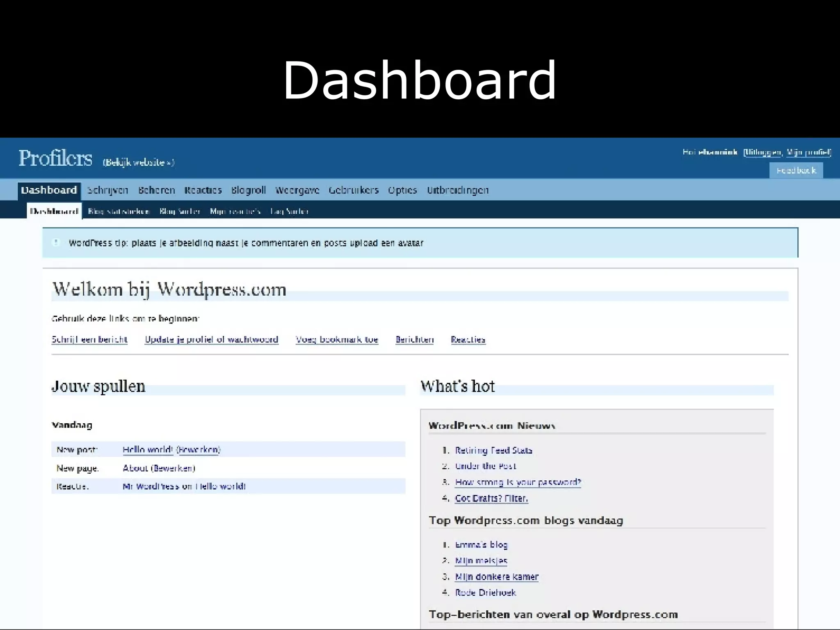
Task: Select the Dashboard submenu tab
Action: point(54,211)
